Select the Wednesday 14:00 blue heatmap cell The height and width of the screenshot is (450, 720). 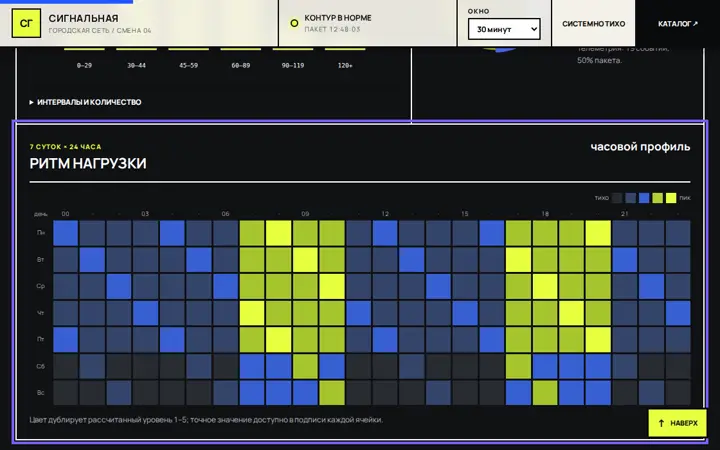439,286
